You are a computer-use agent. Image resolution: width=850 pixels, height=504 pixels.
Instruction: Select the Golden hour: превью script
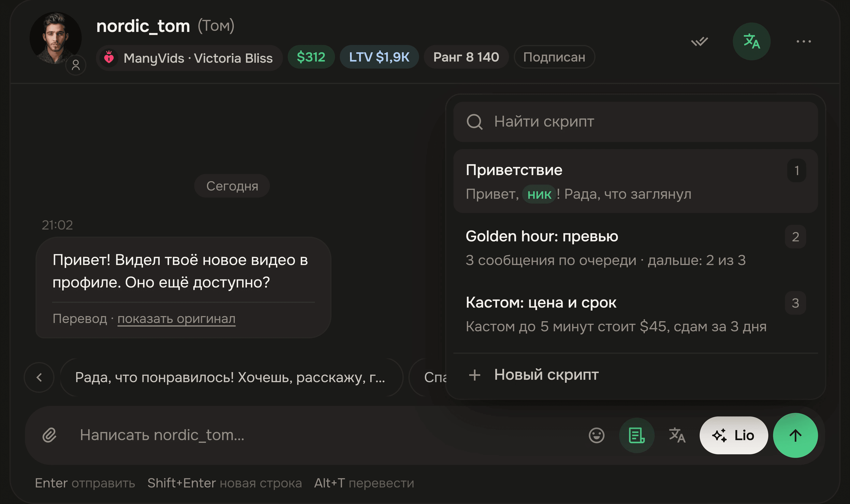click(635, 248)
